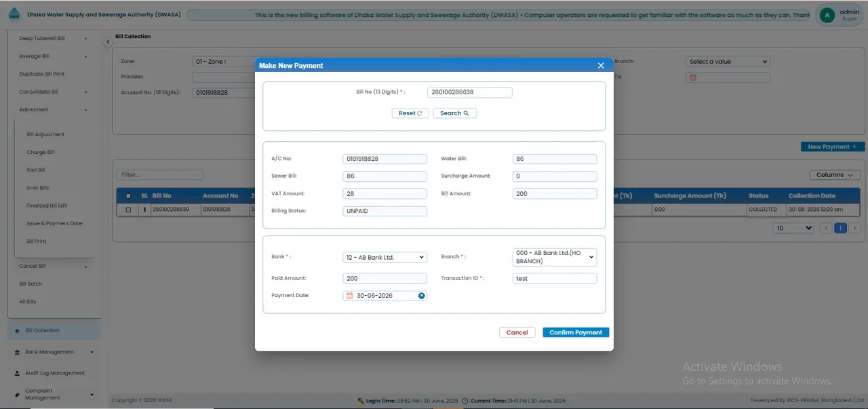This screenshot has height=409, width=868.
Task: Click the Cancel button in payment dialog
Action: 517,332
